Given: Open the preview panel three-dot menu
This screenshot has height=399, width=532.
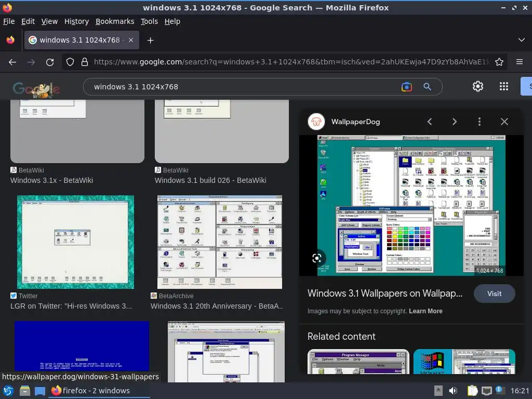Looking at the screenshot, I should pos(480,122).
